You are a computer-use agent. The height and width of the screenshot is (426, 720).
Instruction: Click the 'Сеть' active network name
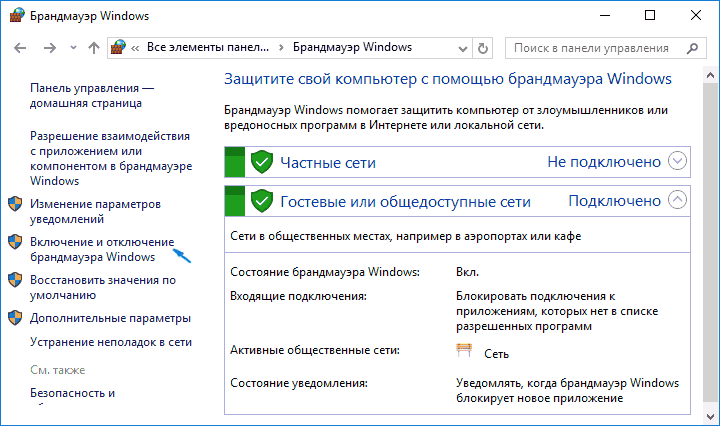(x=496, y=354)
